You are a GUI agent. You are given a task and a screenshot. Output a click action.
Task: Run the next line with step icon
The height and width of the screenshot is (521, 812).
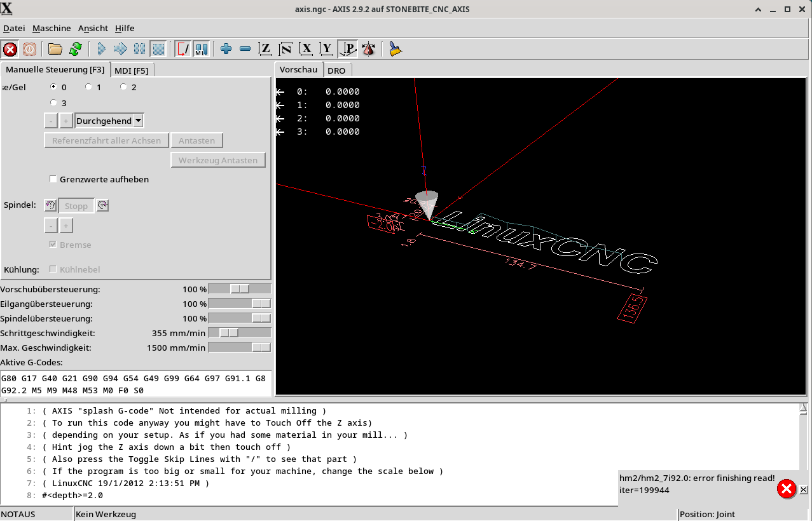coord(120,49)
